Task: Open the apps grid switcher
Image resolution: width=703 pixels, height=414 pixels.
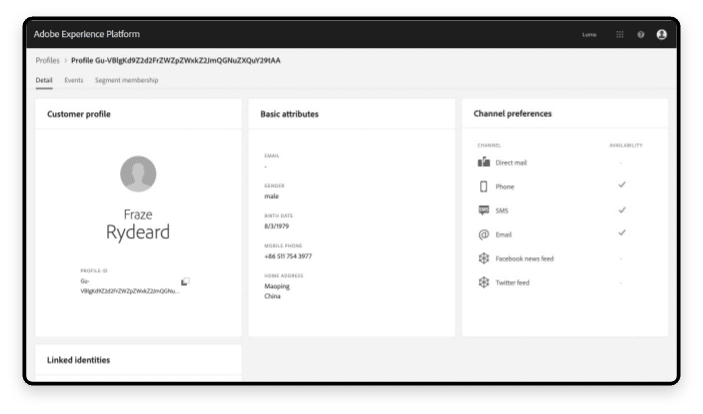Action: (x=620, y=34)
